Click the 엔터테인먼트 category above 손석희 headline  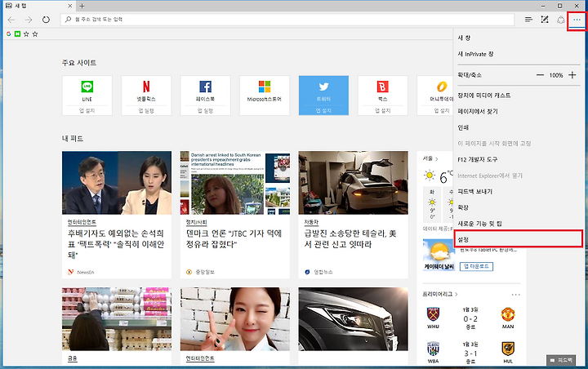82,222
